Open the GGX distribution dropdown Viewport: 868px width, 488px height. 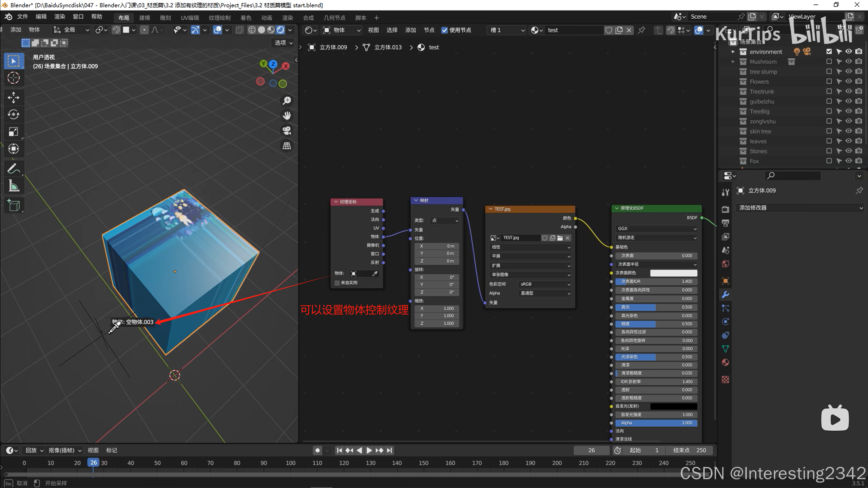click(x=656, y=229)
